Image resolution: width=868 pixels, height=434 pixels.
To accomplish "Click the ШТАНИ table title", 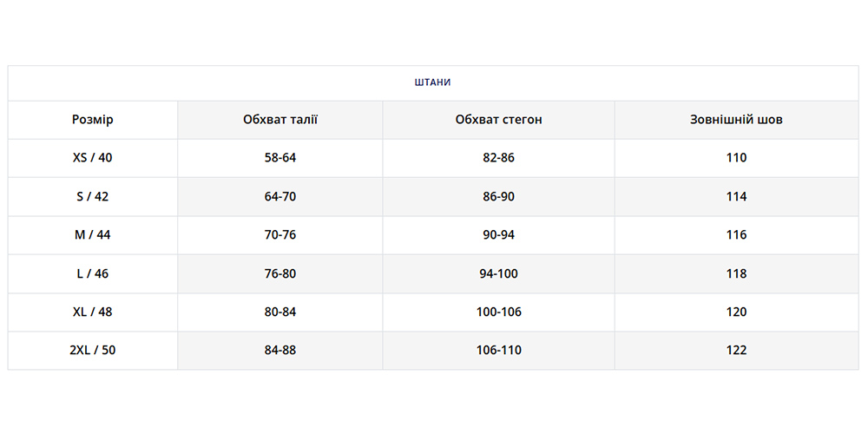I will coord(433,82).
